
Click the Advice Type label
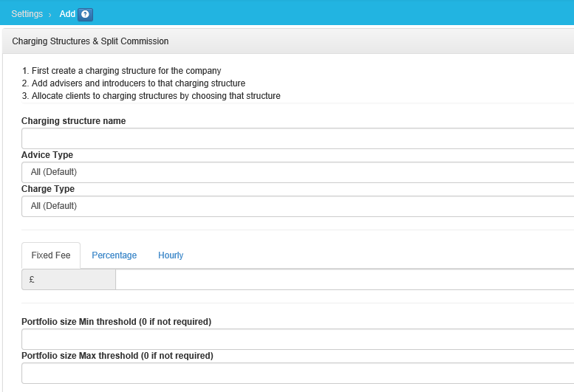(47, 155)
